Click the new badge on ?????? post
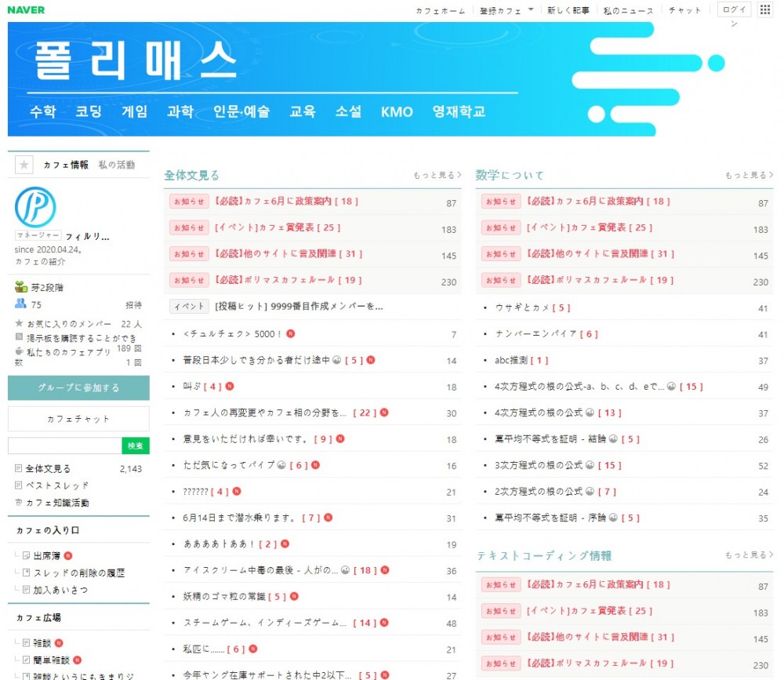Image resolution: width=784 pixels, height=680 pixels. pyautogui.click(x=237, y=491)
